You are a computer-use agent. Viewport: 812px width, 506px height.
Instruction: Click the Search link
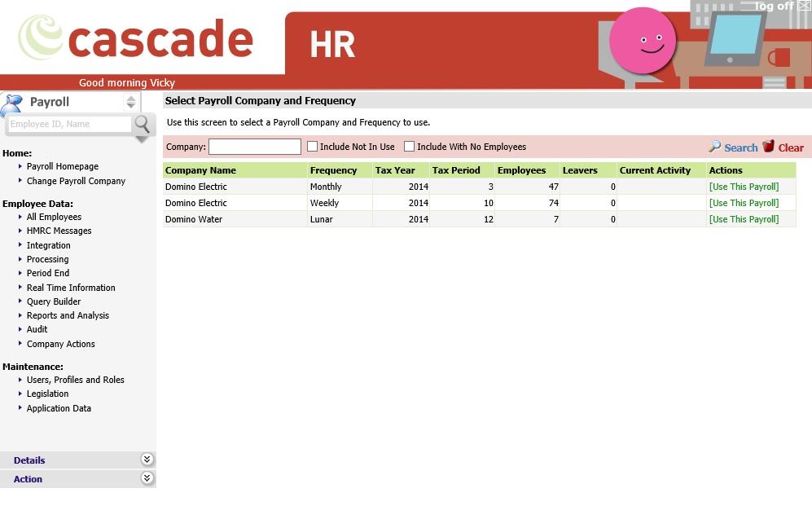740,147
